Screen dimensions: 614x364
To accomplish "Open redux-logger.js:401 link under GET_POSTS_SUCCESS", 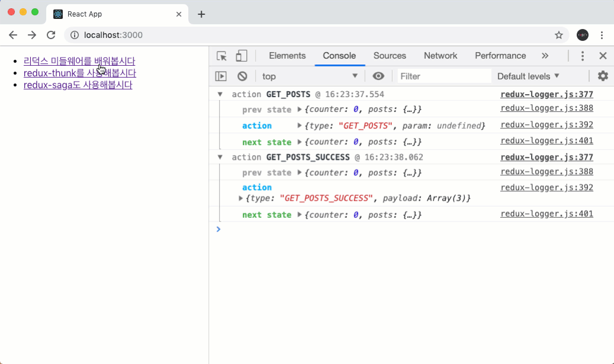I will pos(547,214).
